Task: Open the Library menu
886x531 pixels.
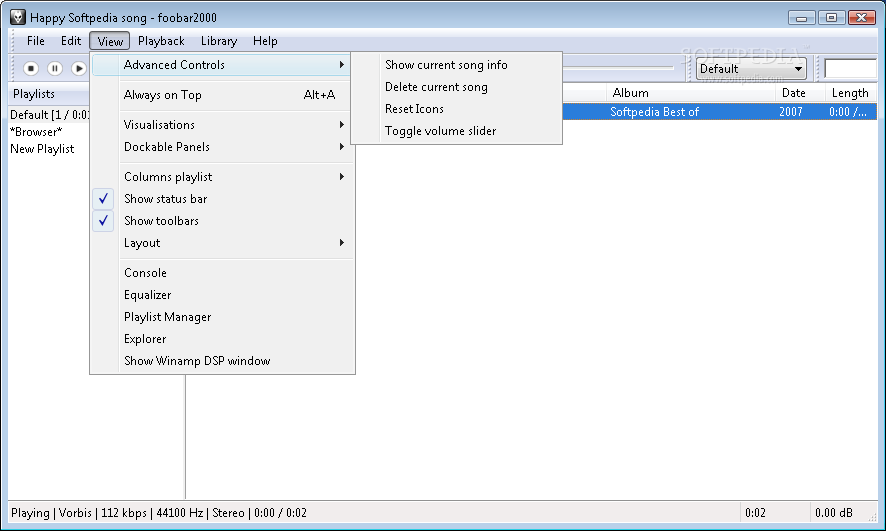Action: (x=219, y=41)
